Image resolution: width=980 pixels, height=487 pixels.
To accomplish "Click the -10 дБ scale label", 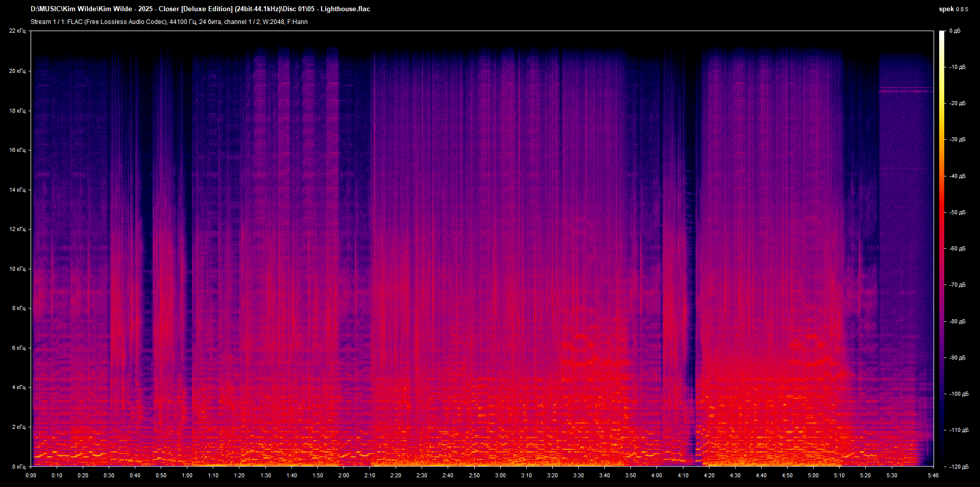I will (958, 67).
